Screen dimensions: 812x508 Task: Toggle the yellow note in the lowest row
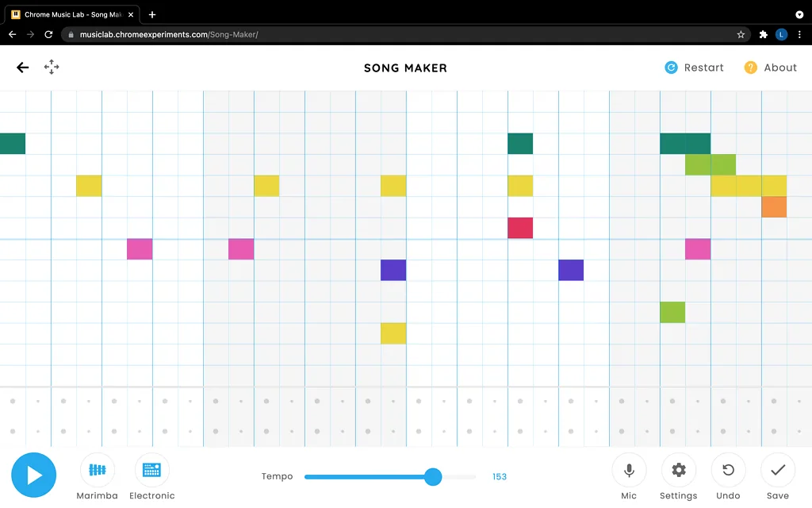[393, 333]
